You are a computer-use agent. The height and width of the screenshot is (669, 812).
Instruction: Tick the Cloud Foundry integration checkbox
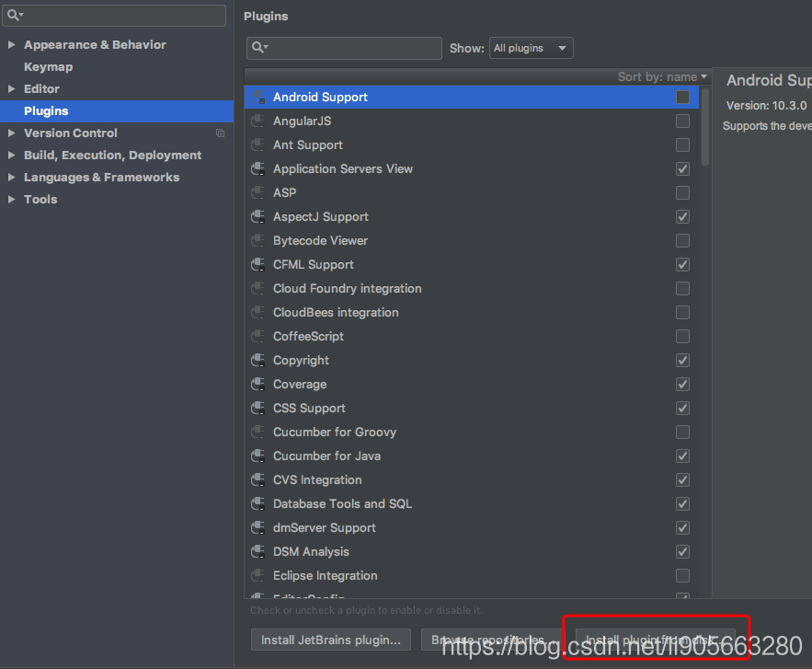coord(682,288)
